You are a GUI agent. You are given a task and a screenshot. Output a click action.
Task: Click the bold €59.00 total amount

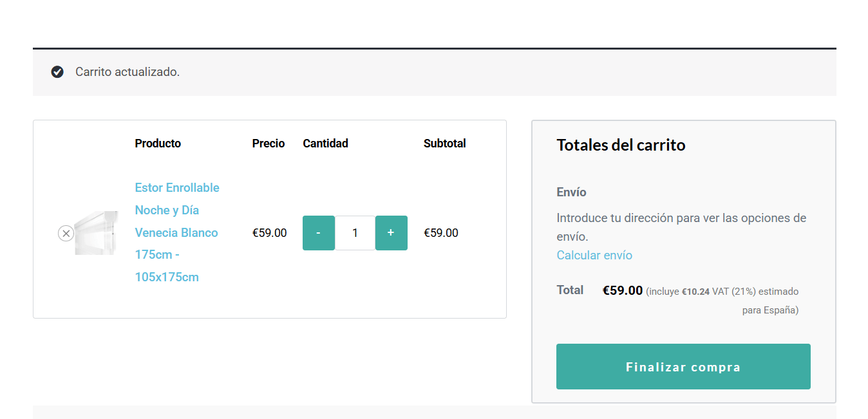tap(622, 290)
